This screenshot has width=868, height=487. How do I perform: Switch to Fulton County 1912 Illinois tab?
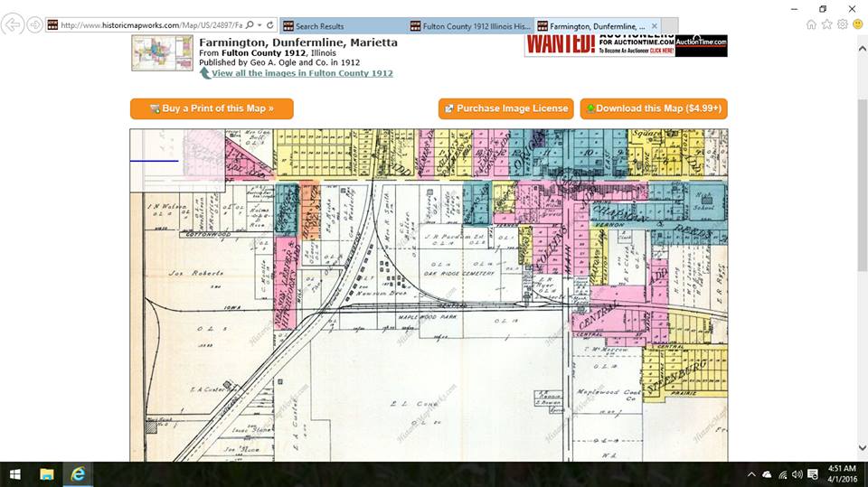470,26
